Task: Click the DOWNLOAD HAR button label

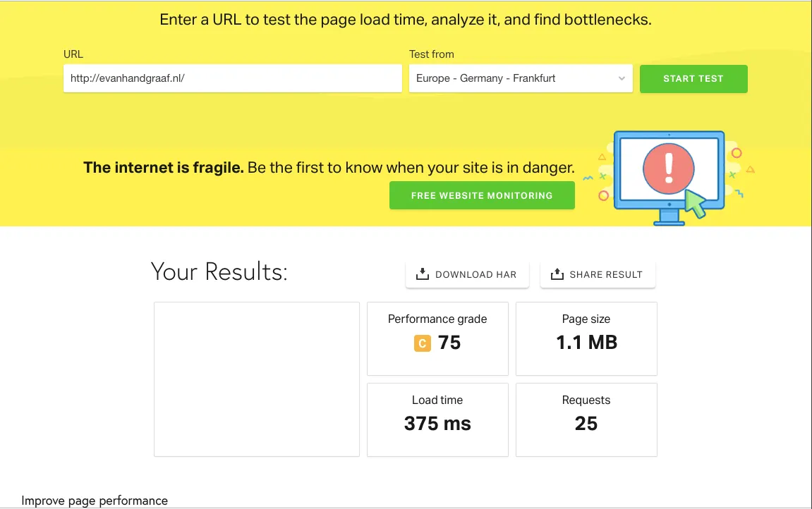Action: (475, 275)
